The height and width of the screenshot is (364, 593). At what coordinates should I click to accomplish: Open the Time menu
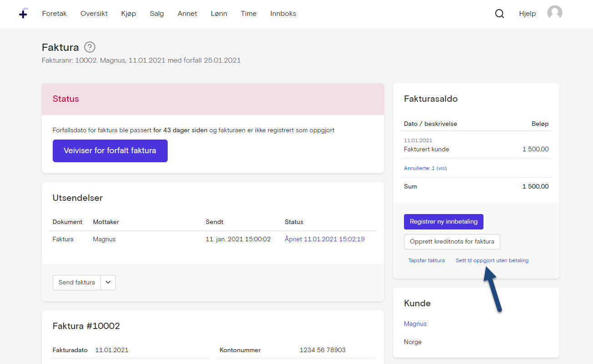249,14
